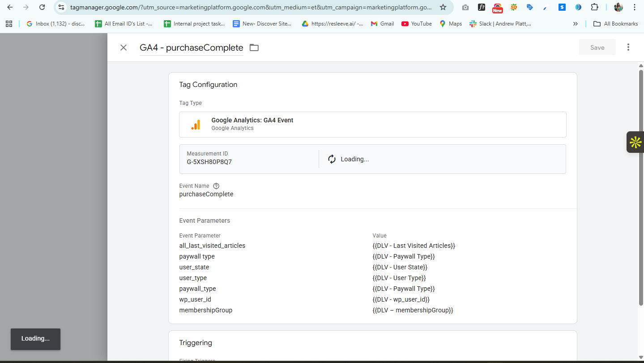Click the browser forward arrow
Screen dimensions: 644x363
point(26,7)
